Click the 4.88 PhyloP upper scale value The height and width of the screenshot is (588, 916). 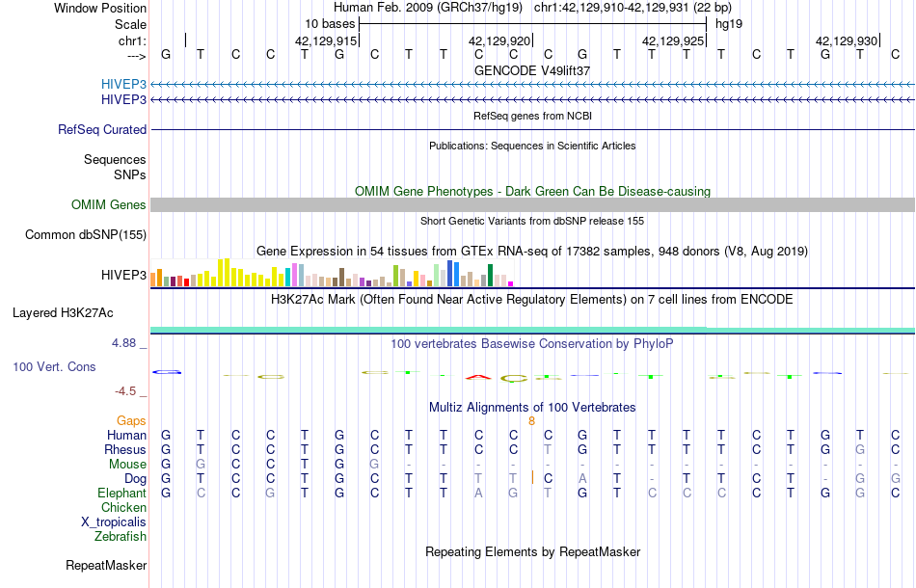click(x=123, y=343)
